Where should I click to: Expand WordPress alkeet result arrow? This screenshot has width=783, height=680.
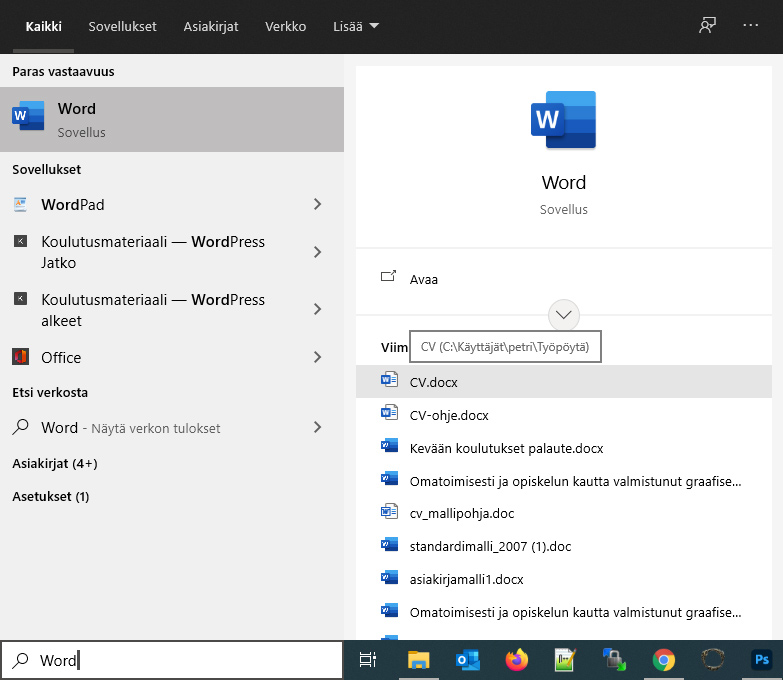tap(317, 309)
